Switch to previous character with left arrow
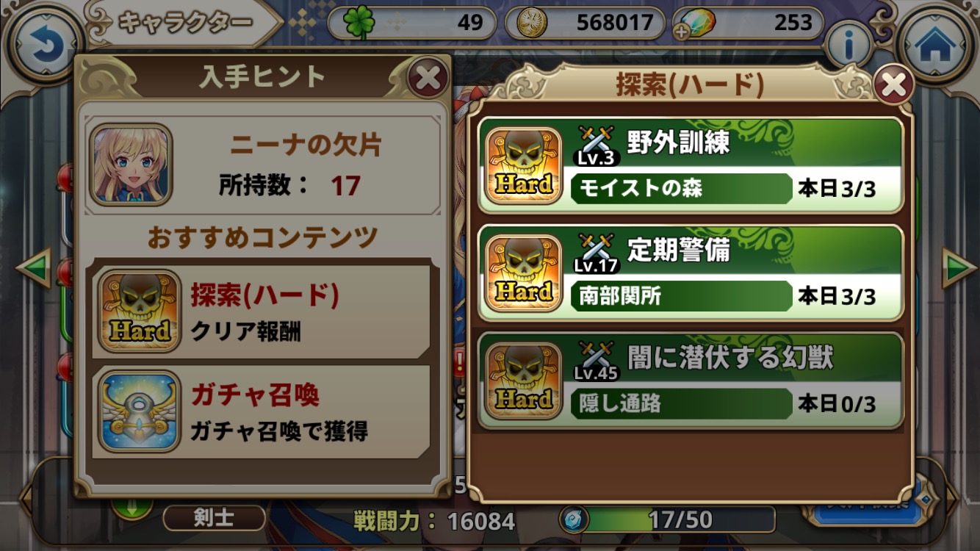The height and width of the screenshot is (551, 980). [32, 267]
